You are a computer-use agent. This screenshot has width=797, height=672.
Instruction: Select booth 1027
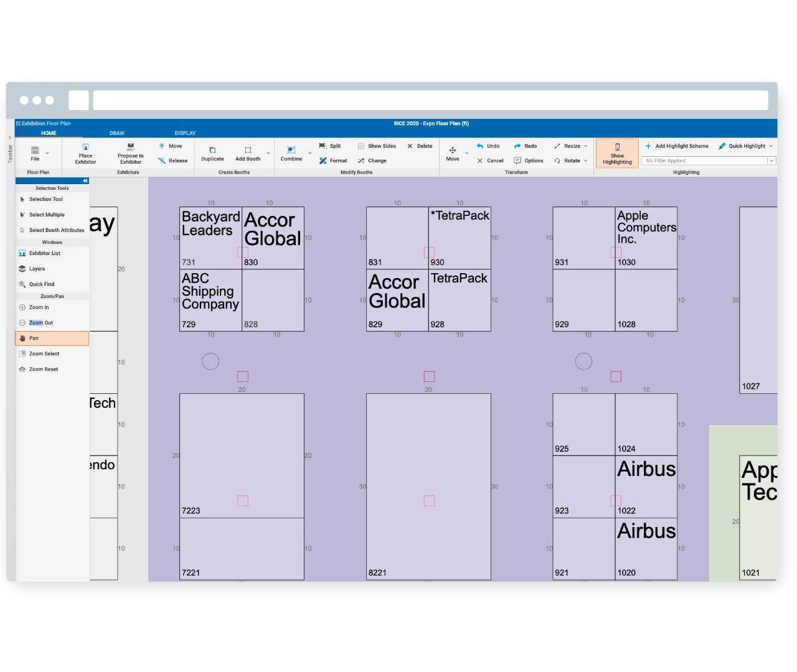(758, 300)
